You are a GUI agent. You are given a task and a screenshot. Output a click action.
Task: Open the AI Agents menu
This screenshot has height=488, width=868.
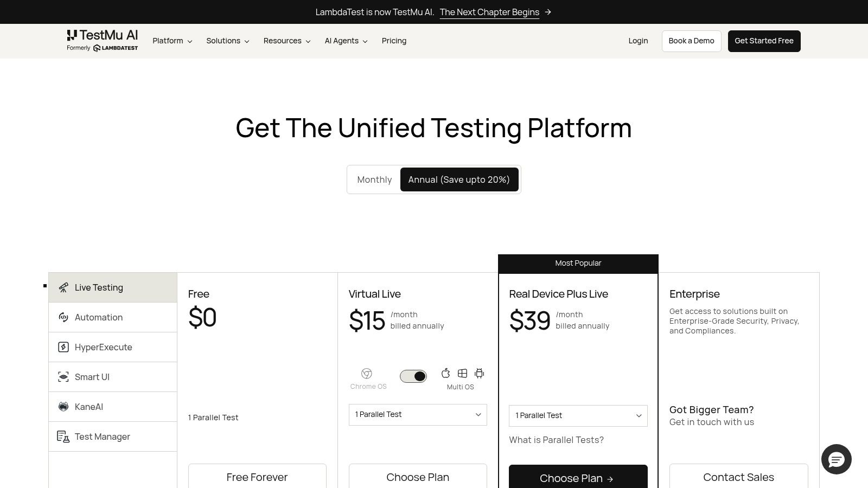(x=346, y=41)
